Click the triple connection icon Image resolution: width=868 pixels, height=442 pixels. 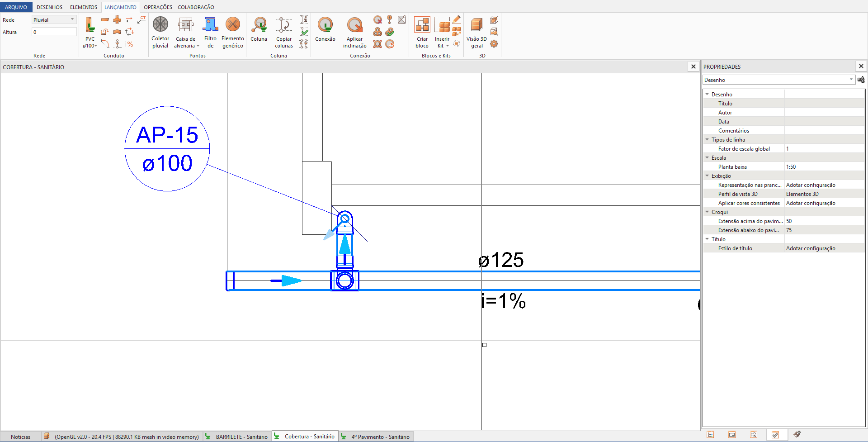pyautogui.click(x=377, y=32)
